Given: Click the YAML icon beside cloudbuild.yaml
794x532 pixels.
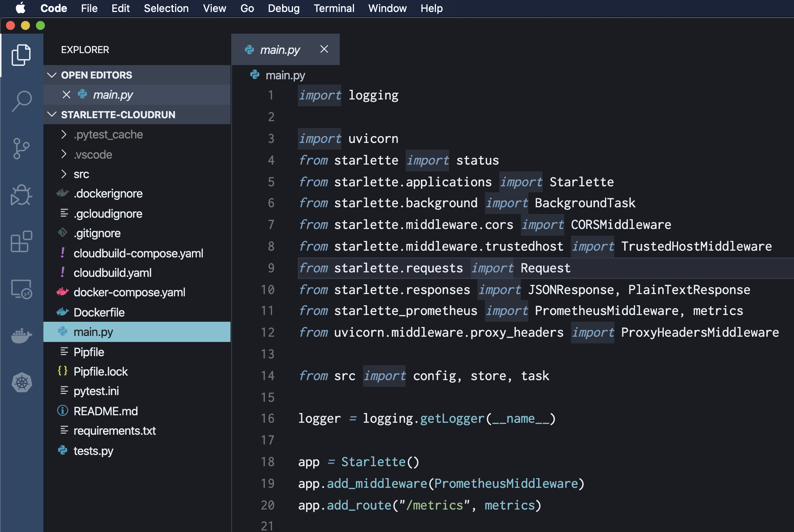Looking at the screenshot, I should (x=62, y=272).
